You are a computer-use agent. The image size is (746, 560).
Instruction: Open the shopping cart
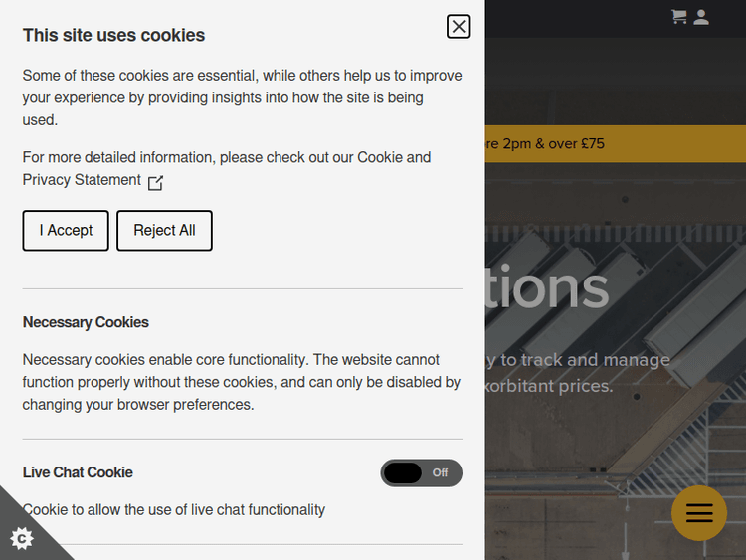click(x=679, y=16)
